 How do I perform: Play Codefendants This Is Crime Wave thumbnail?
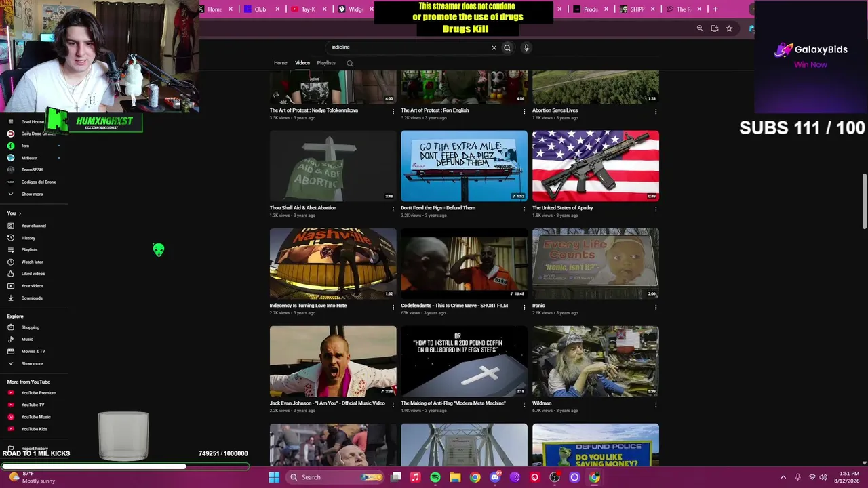point(464,264)
